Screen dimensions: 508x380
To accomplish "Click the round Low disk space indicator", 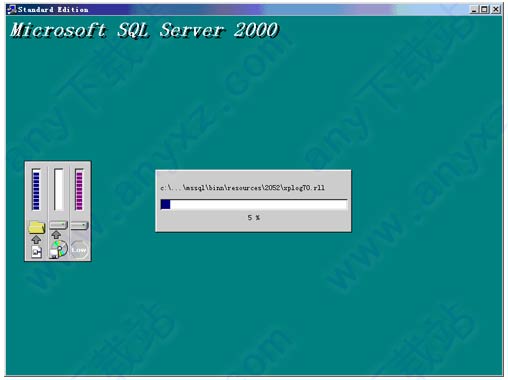I will (x=79, y=250).
